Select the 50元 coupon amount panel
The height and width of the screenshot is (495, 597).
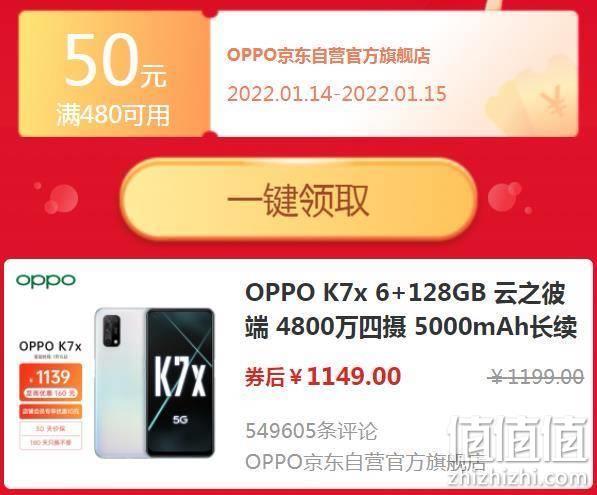click(x=114, y=74)
